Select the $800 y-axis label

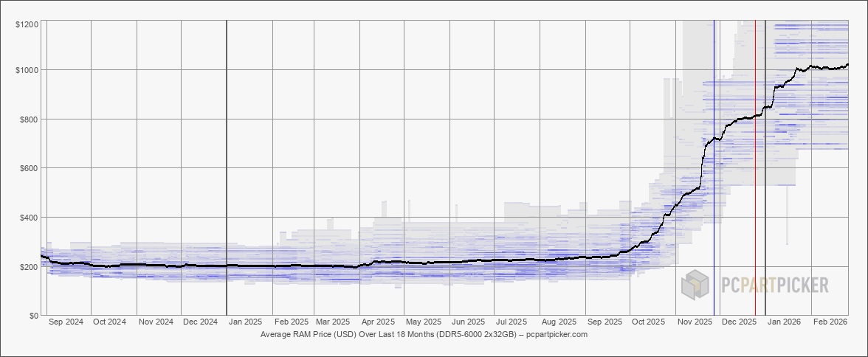pyautogui.click(x=30, y=119)
